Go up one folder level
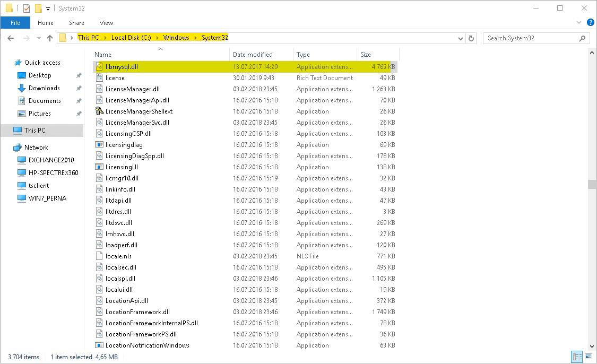This screenshot has height=364, width=597. (50, 38)
